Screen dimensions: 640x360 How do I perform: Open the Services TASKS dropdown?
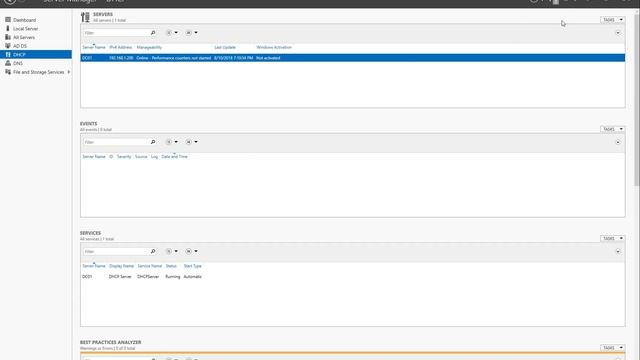[612, 238]
